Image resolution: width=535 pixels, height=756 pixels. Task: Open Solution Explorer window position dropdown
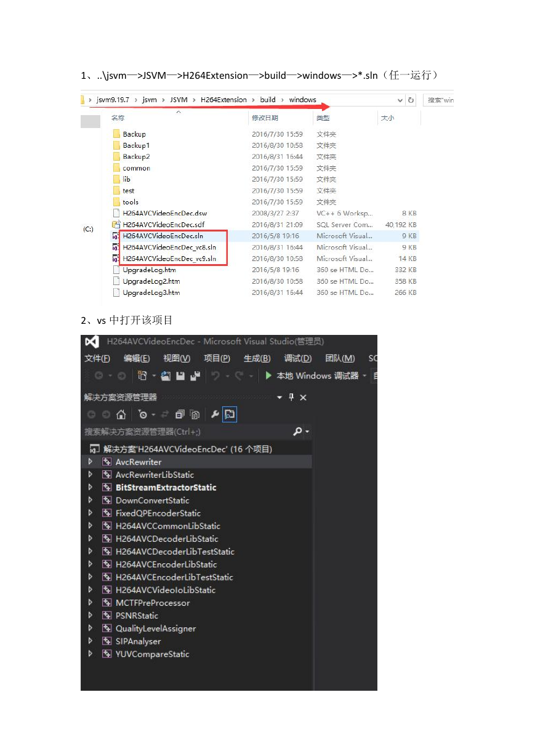coord(280,397)
